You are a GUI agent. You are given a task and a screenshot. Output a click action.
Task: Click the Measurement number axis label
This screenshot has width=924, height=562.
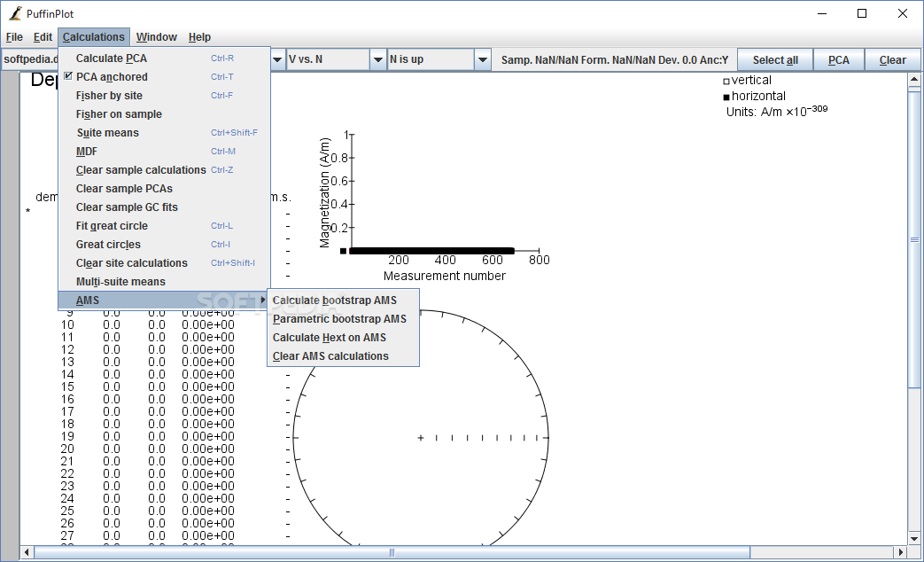pos(445,276)
